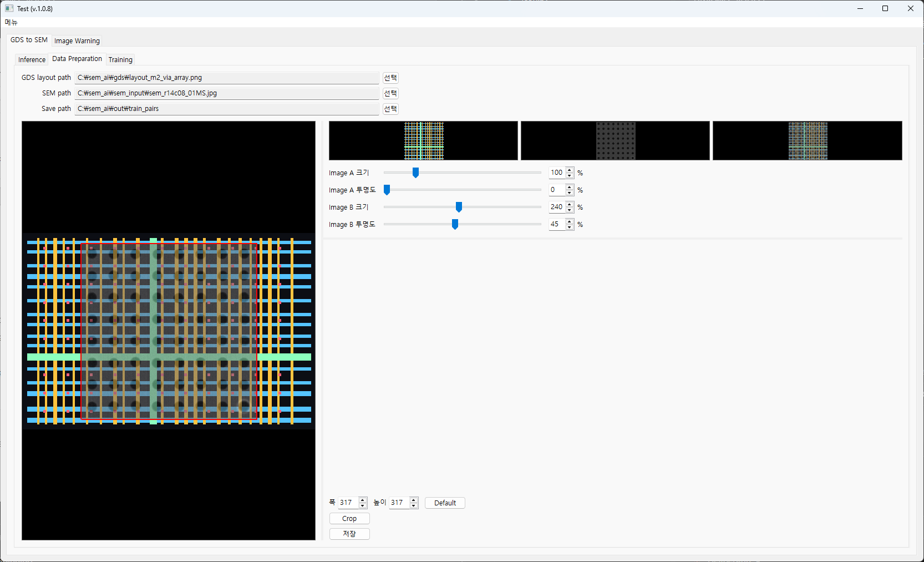Click the Image A 투명도 value field
Image resolution: width=924 pixels, height=562 pixels.
(x=557, y=190)
